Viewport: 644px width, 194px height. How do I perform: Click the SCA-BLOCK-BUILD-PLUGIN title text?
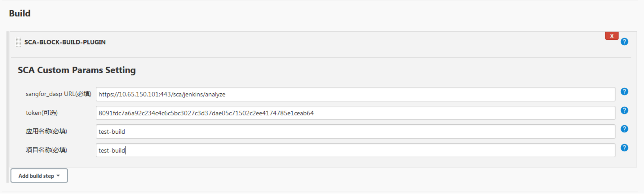point(65,42)
